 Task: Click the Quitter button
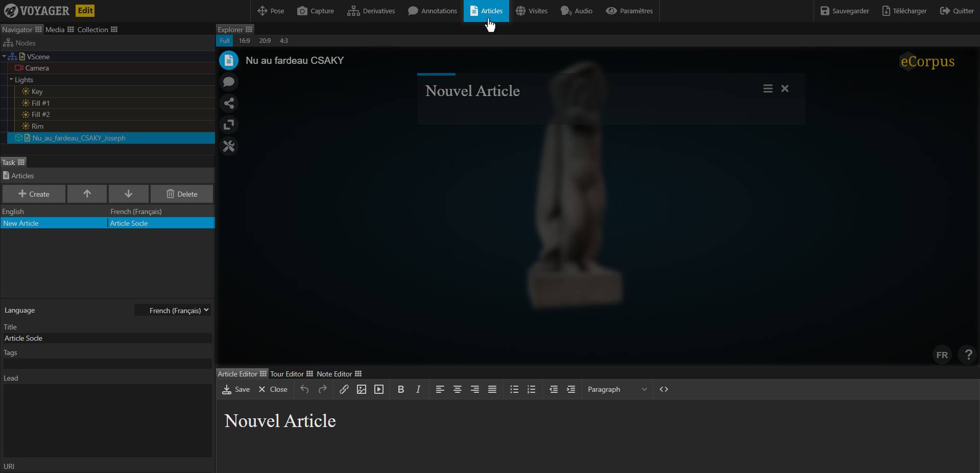[x=957, y=11]
